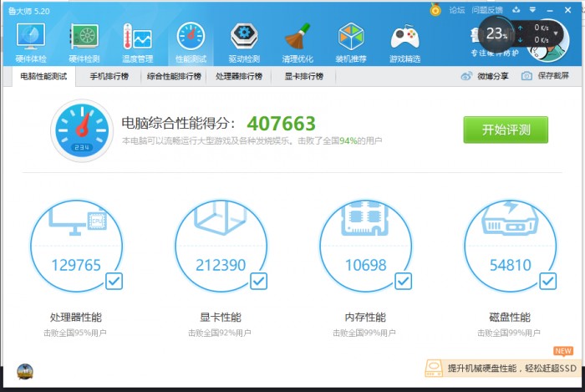
Task: Click the green 开始评测 button
Action: tap(506, 130)
